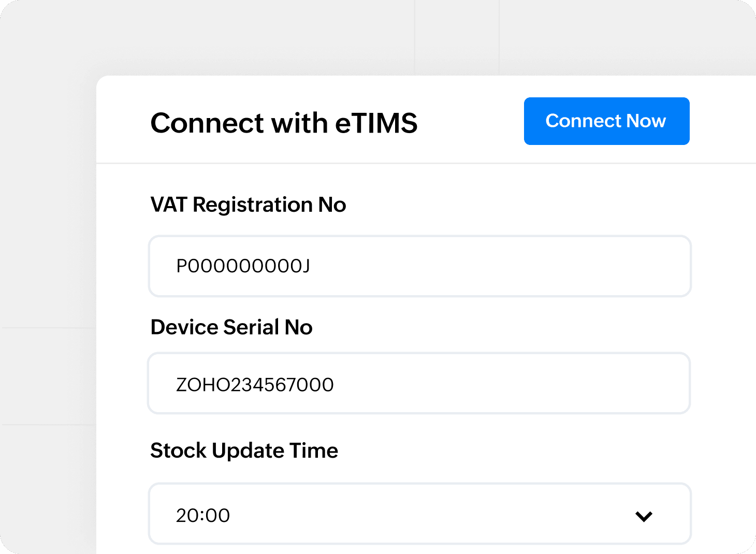
Task: Place cursor on the ZOHO234567000 text
Action: 255,385
